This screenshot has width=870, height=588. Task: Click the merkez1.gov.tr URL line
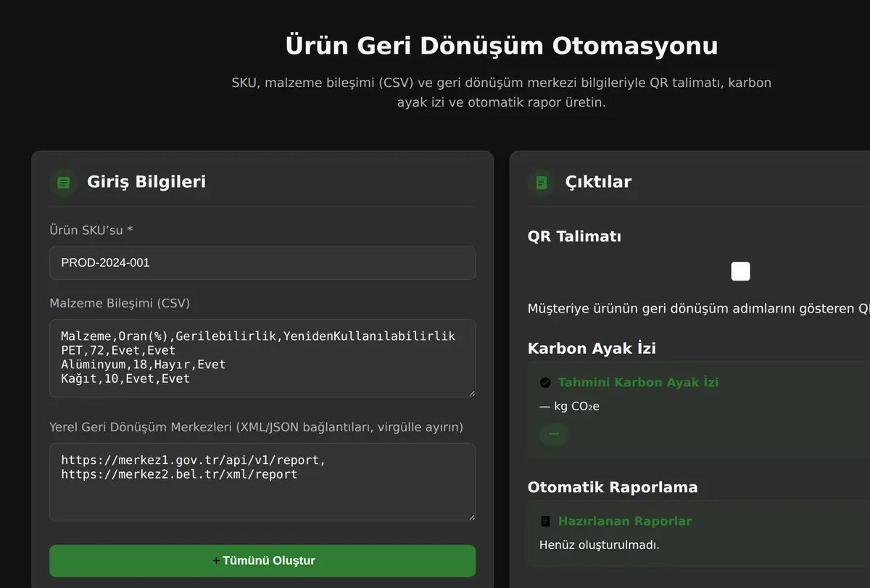(194, 460)
